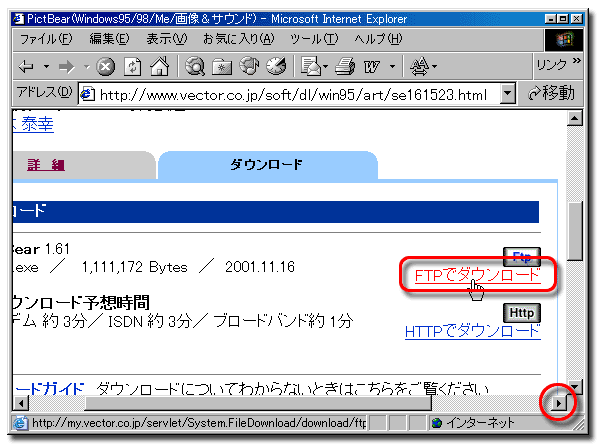This screenshot has height=448, width=600.
Task: Click the vertical scrollbar up arrow
Action: [x=575, y=118]
